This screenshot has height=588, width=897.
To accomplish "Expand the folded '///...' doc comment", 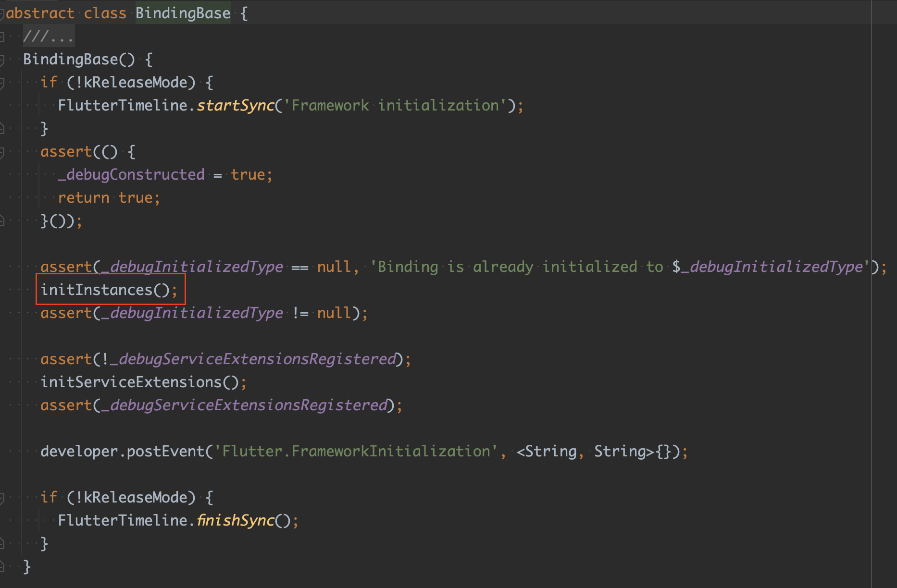I will pyautogui.click(x=2, y=37).
